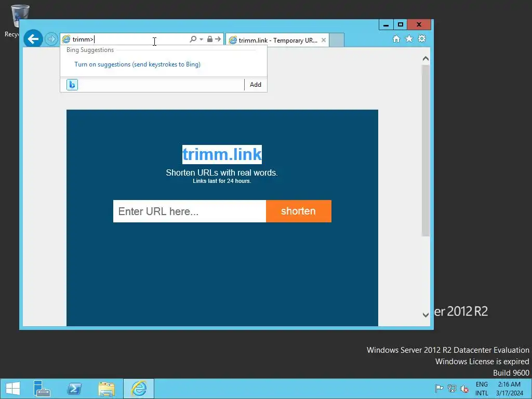Launch PowerShell from taskbar

[x=74, y=389]
